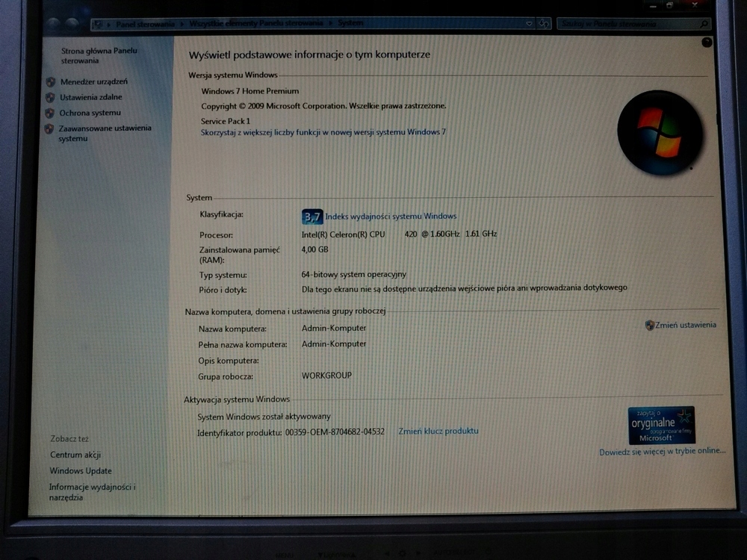Click the oryginalne Microsoft genuine badge
This screenshot has height=560, width=747.
coord(661,426)
